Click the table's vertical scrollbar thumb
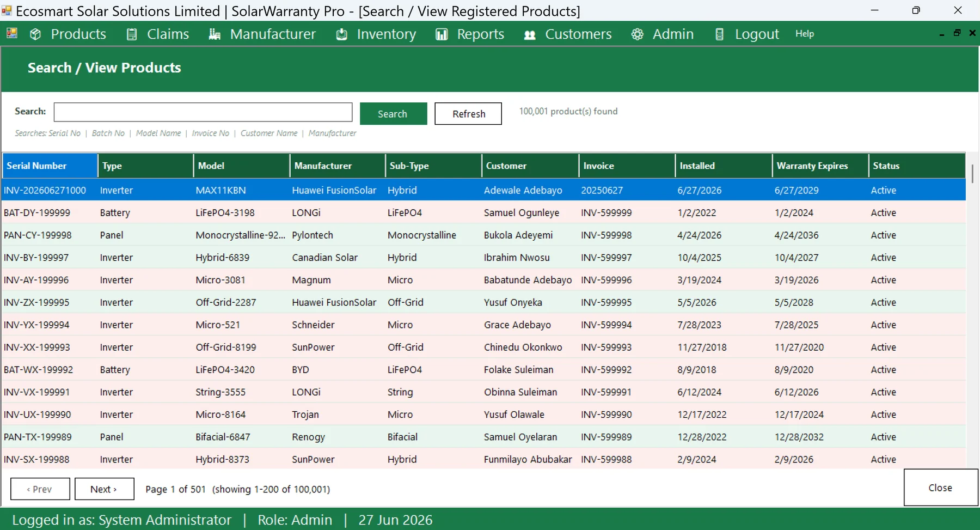The height and width of the screenshot is (530, 980). [972, 173]
